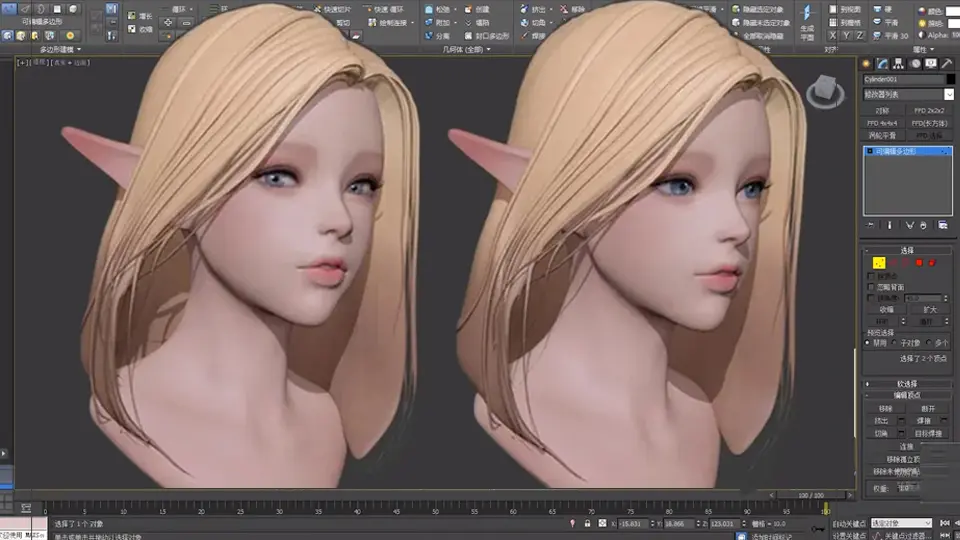
Task: Toggle align Z axis button
Action: coord(860,36)
